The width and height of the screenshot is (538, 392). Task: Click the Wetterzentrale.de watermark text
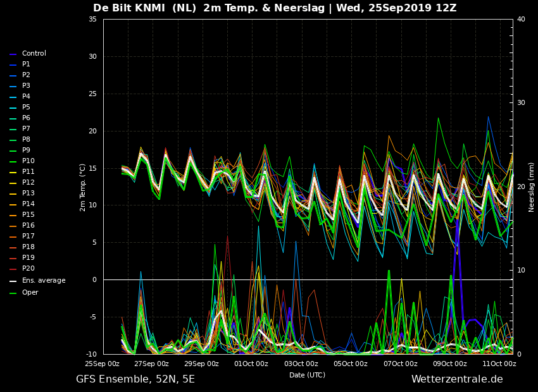point(457,379)
